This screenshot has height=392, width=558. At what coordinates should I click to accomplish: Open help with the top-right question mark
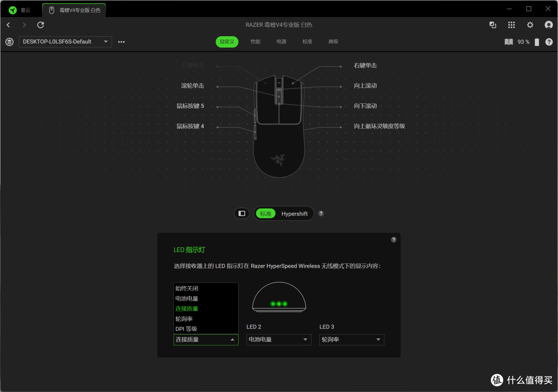549,42
